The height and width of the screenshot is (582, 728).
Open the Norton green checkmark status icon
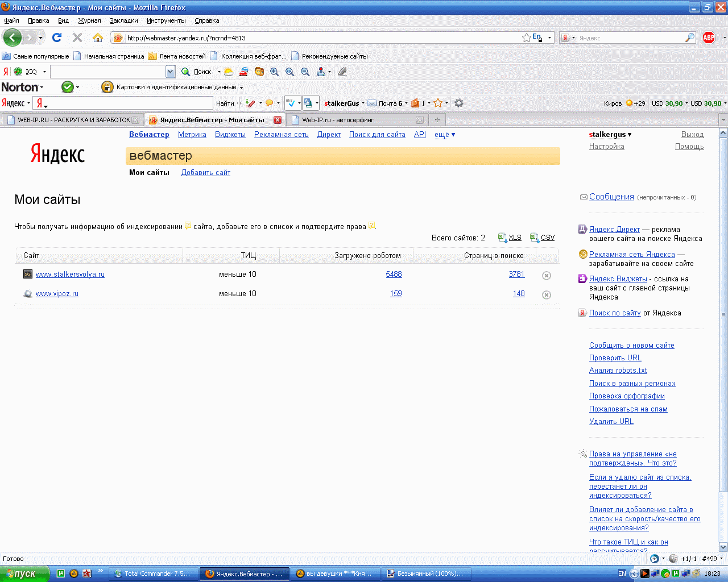point(68,87)
